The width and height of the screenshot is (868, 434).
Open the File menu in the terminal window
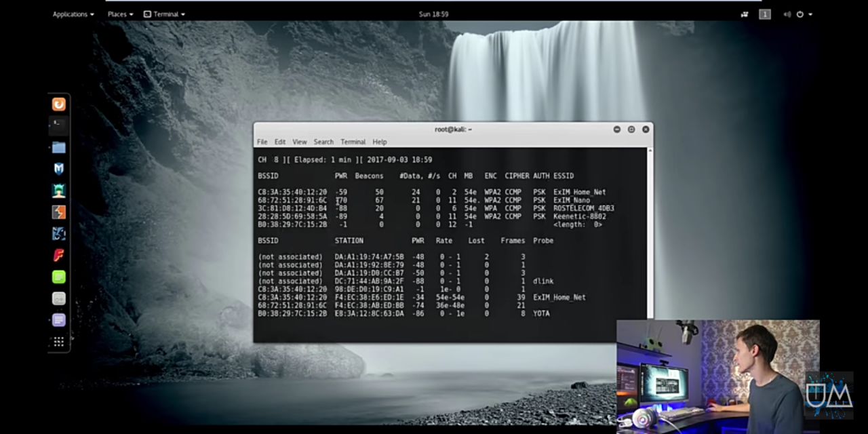tap(262, 142)
